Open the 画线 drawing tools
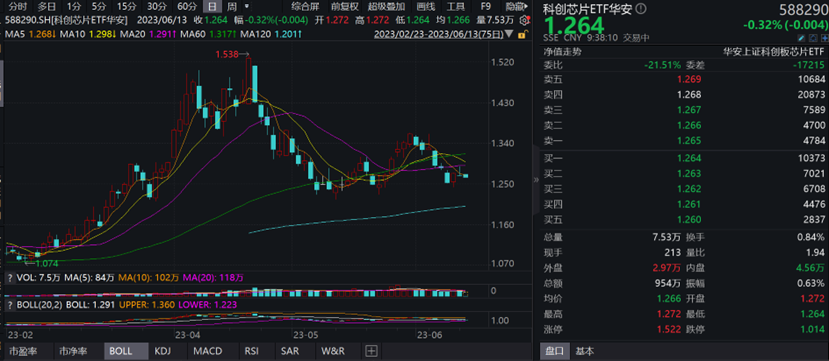Viewport: 829px width, 361px height. [426, 7]
